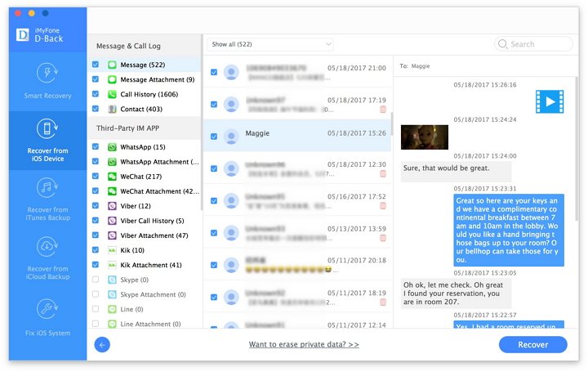Select Message (522) category
Screen dimensions: 588x372
click(143, 65)
